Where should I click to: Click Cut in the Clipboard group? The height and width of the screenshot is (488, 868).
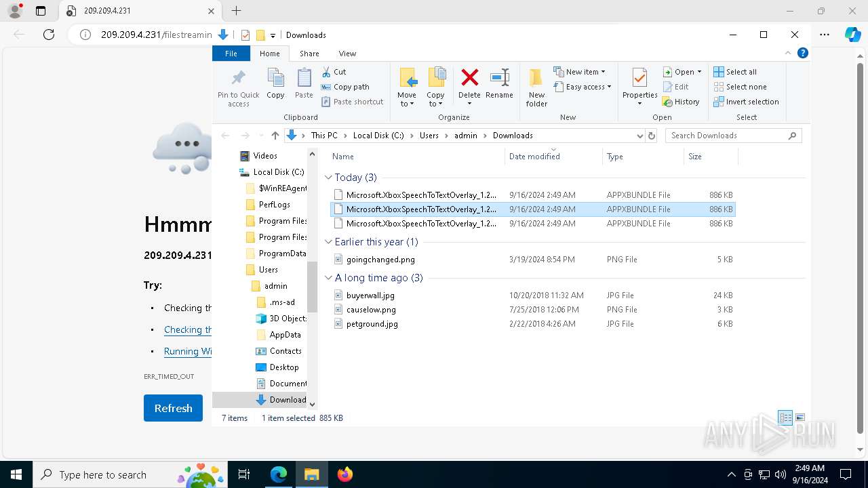click(x=334, y=72)
